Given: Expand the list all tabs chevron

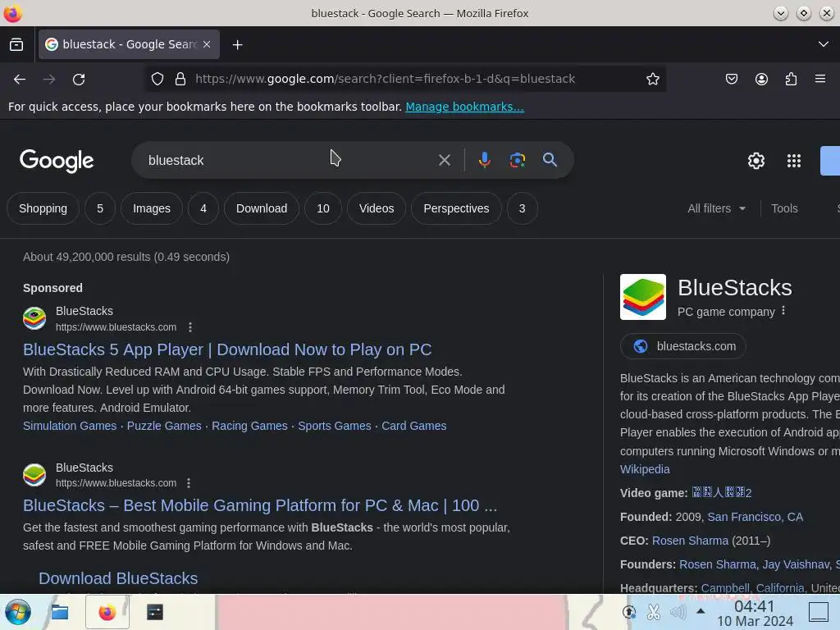Looking at the screenshot, I should point(824,44).
